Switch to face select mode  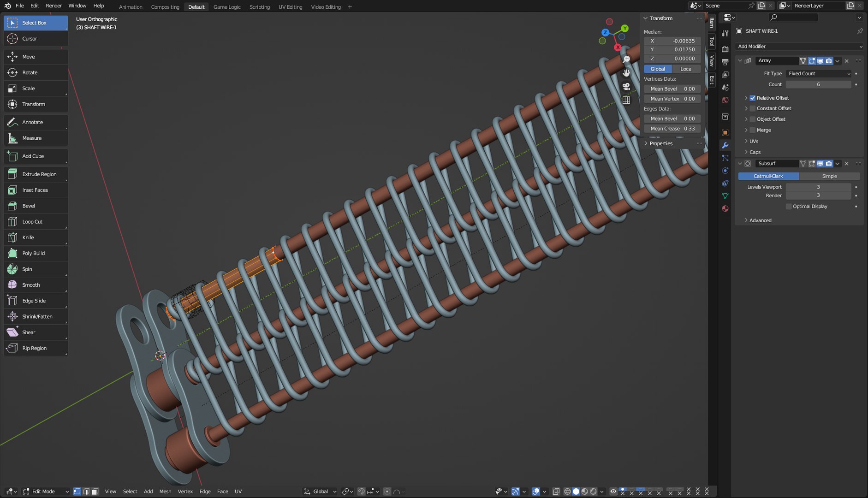(95, 492)
